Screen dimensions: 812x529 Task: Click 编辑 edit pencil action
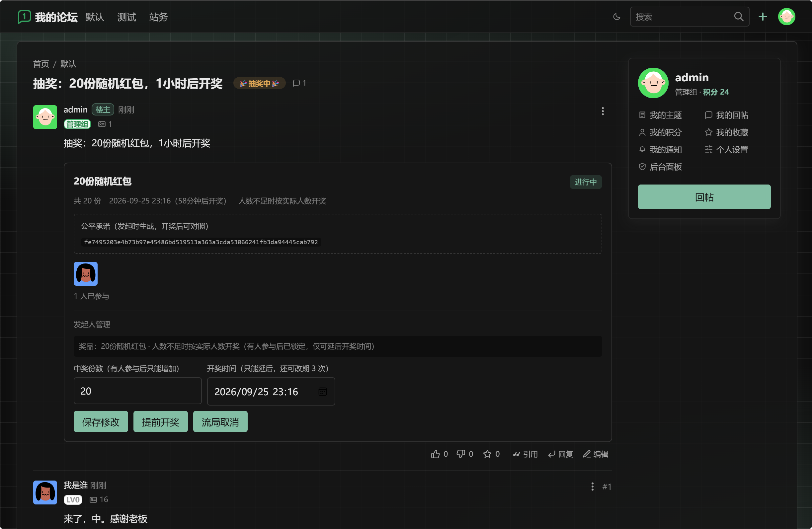click(596, 454)
